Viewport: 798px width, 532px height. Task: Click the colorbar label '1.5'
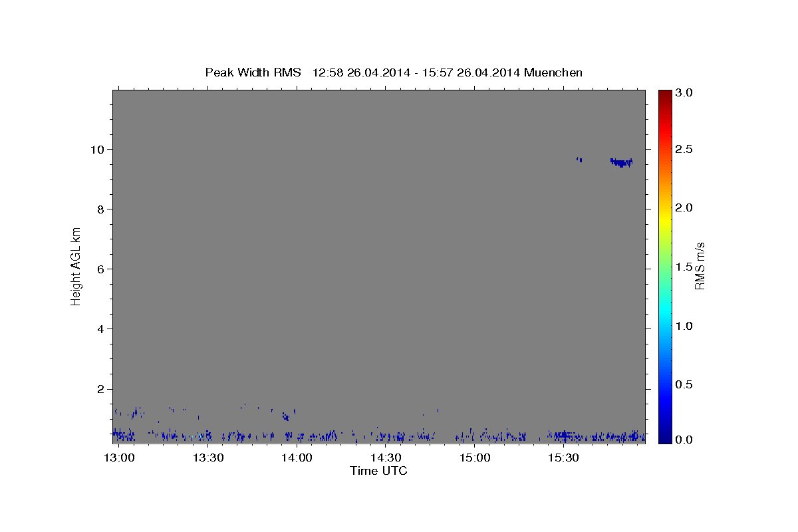[x=684, y=267]
